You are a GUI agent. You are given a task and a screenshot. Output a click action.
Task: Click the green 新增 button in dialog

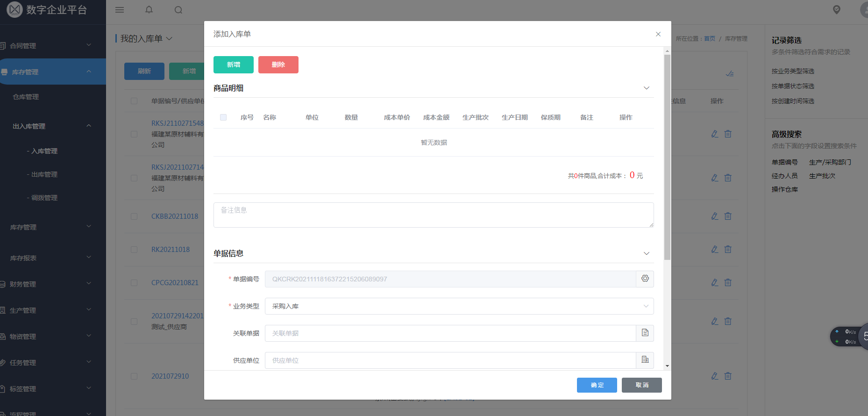point(233,65)
